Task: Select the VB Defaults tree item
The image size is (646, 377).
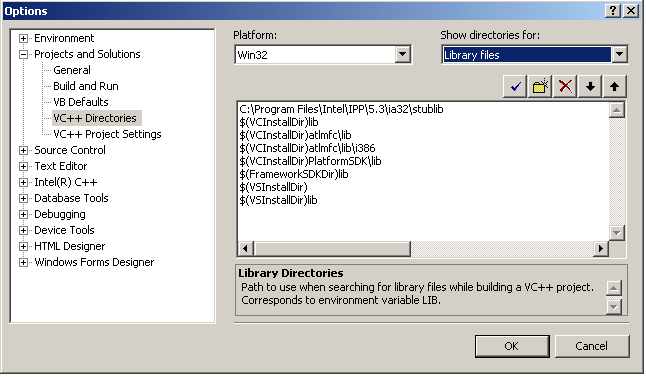Action: click(x=81, y=102)
